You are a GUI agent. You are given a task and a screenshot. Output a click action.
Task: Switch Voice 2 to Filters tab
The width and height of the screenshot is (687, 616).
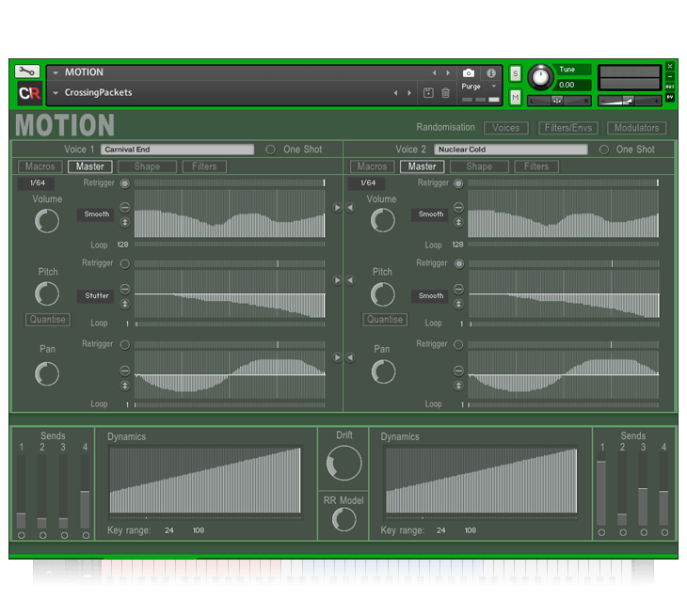pos(536,166)
